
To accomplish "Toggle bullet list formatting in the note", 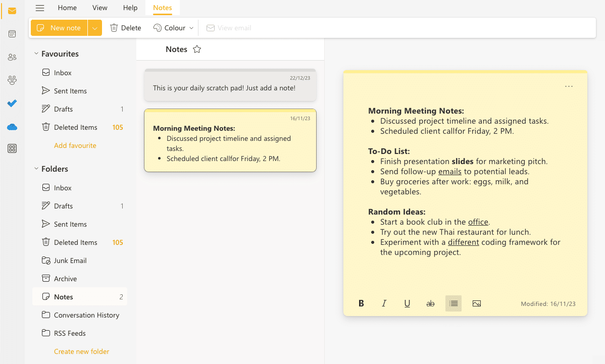I will pos(453,303).
